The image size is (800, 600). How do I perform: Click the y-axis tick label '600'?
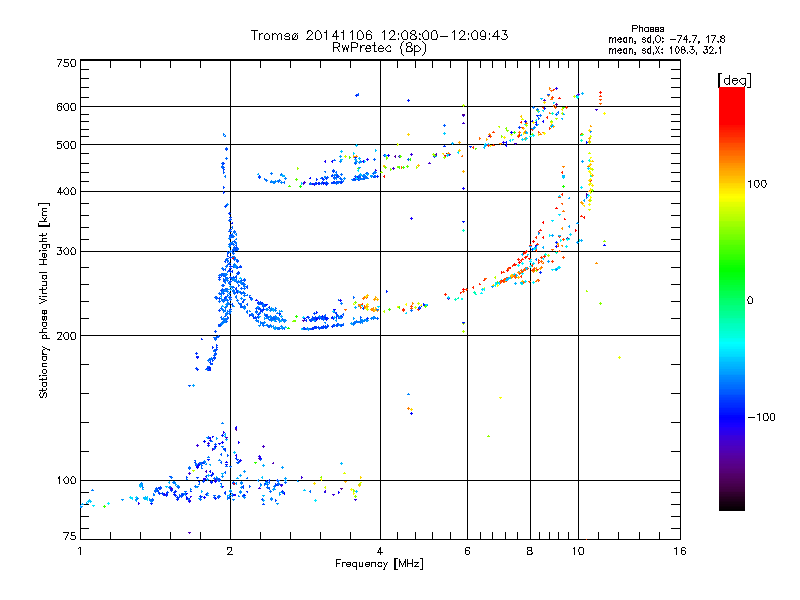(x=66, y=107)
